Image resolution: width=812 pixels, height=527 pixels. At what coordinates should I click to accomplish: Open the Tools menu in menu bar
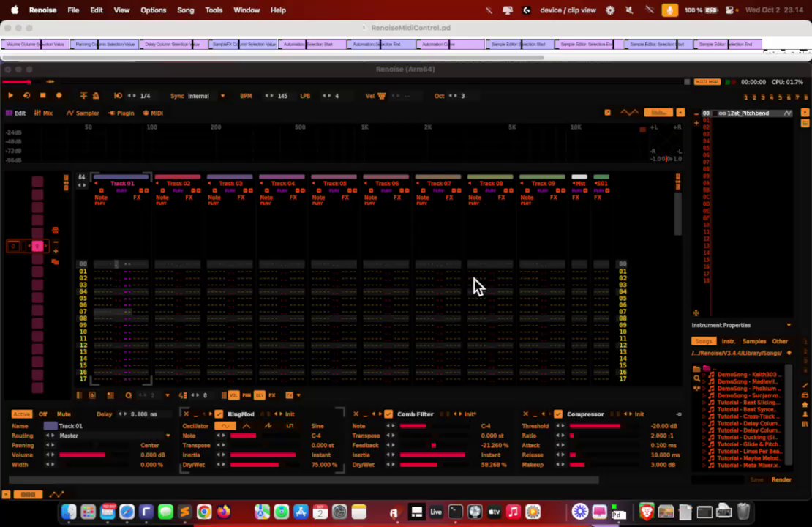(x=214, y=10)
